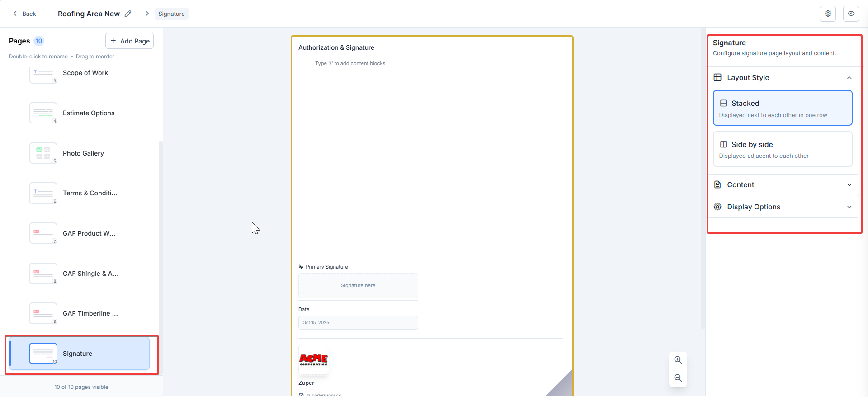The width and height of the screenshot is (868, 397).
Task: Click the pencil icon to rename Roofing Area New
Action: point(128,14)
